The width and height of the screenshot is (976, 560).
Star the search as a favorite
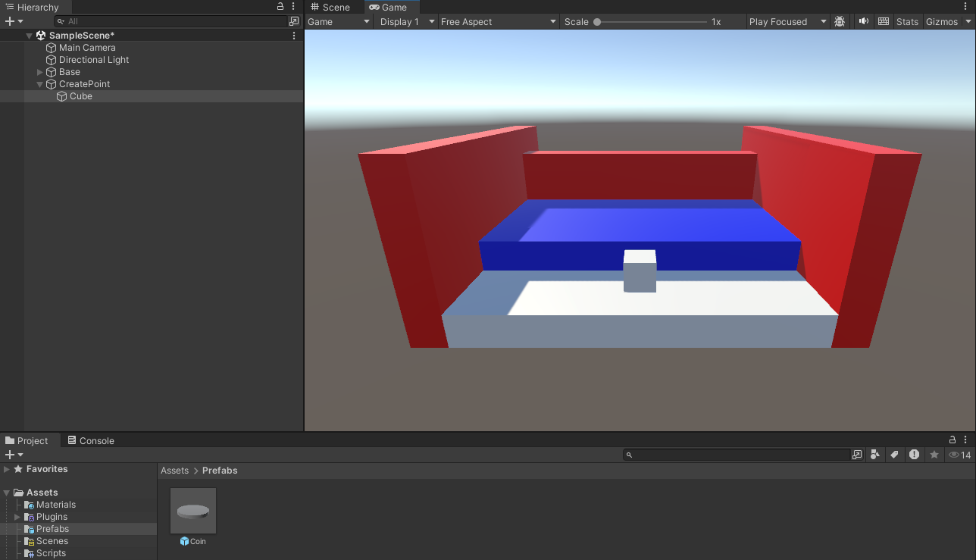[x=934, y=454]
